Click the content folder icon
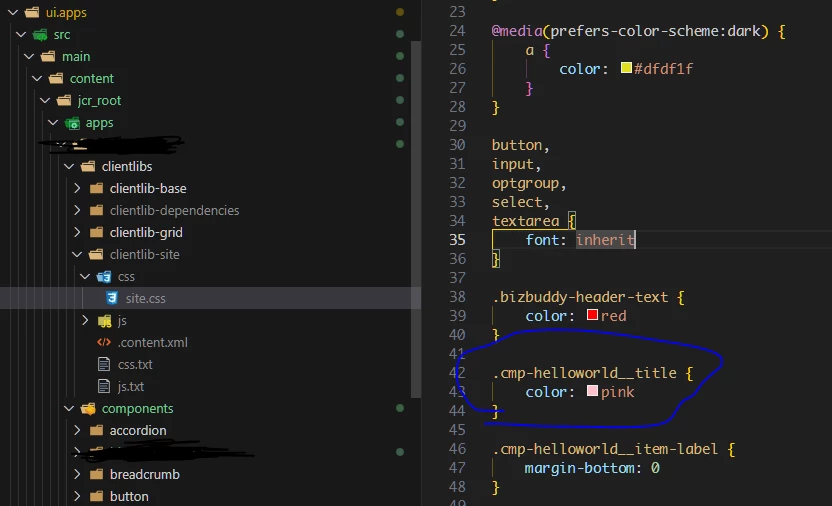Viewport: 832px width, 506px height. click(x=56, y=78)
